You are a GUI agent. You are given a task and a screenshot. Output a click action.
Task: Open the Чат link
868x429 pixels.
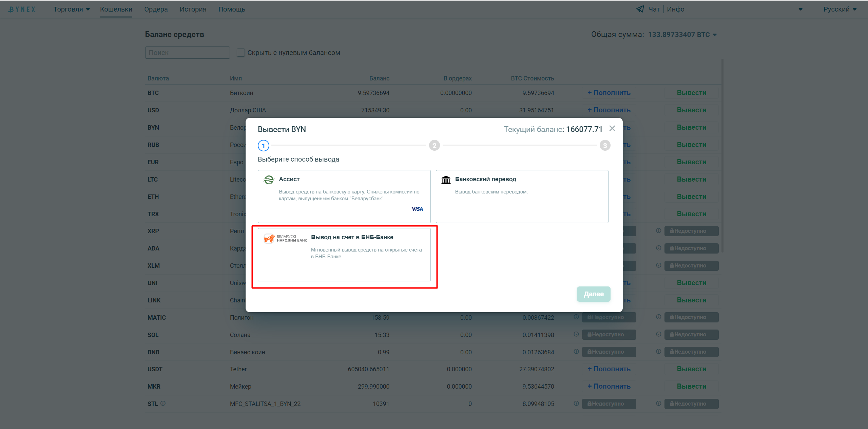tap(654, 9)
